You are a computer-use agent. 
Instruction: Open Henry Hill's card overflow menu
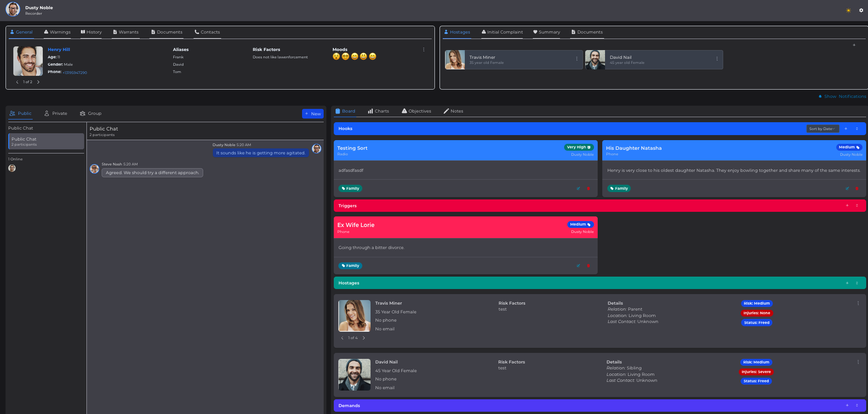[x=423, y=49]
